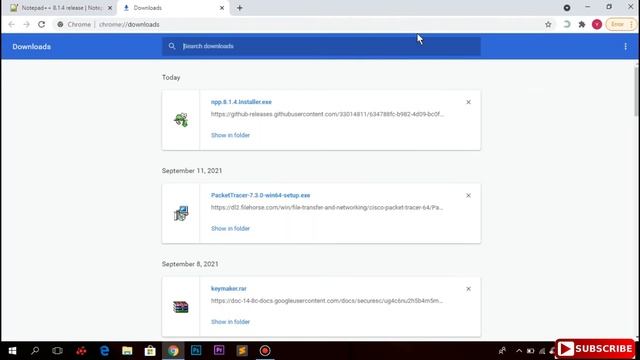The image size is (640, 360).
Task: Launch Microsoft Edge from taskbar
Action: point(104,351)
